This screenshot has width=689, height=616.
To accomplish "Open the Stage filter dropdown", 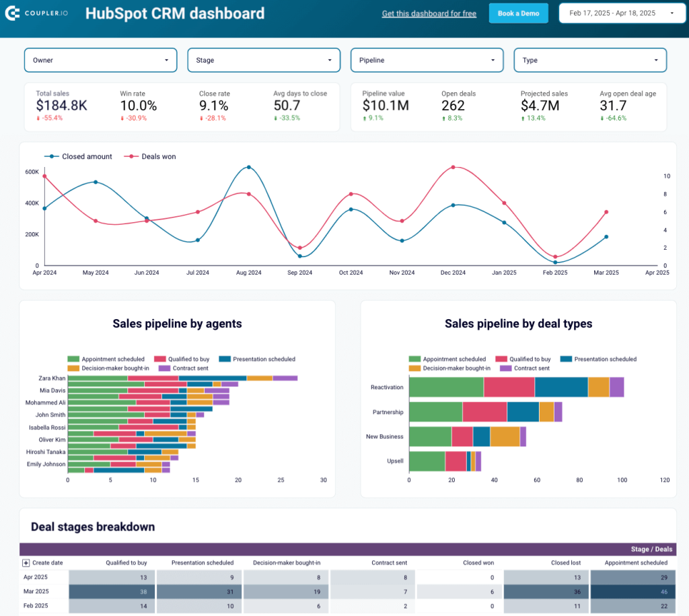I will click(x=264, y=60).
